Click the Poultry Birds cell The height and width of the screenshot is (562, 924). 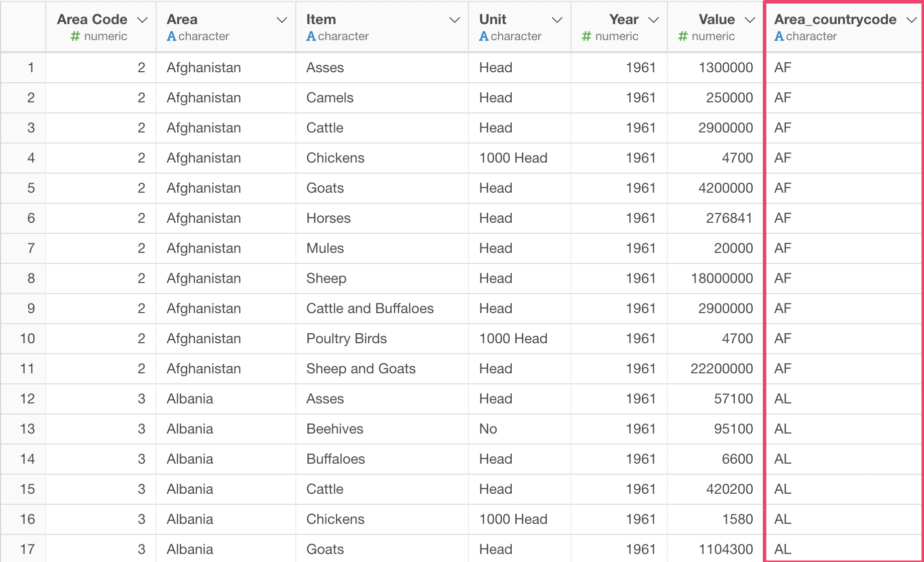pos(382,339)
